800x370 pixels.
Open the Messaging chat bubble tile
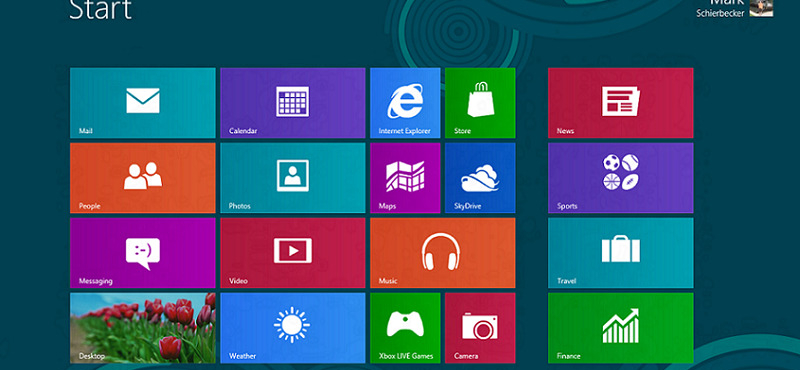click(143, 253)
